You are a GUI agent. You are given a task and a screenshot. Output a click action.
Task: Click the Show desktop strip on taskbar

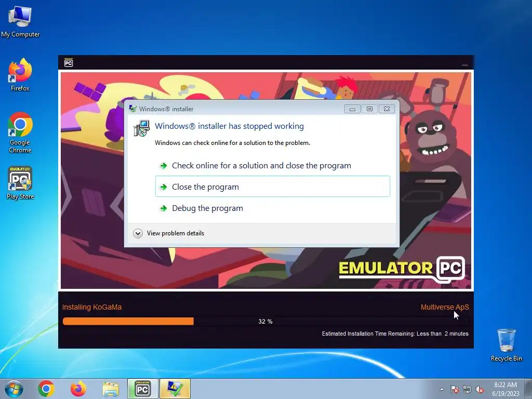tap(529, 389)
